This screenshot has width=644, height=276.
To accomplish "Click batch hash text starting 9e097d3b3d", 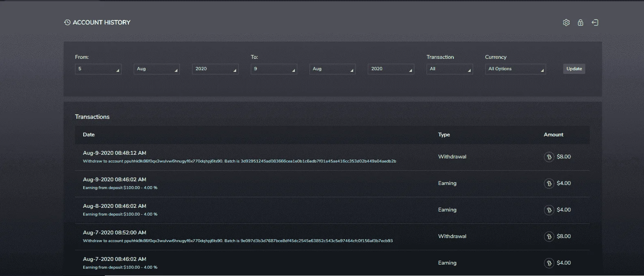I will (x=317, y=241).
